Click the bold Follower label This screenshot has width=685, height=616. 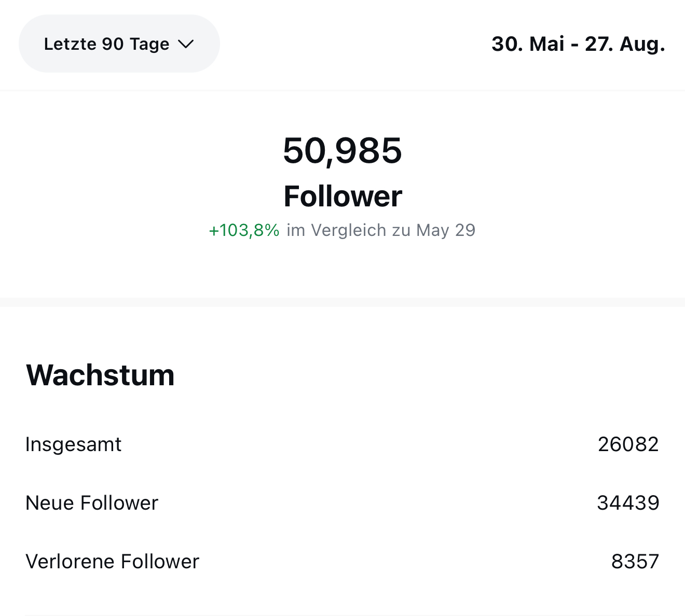coord(342,197)
